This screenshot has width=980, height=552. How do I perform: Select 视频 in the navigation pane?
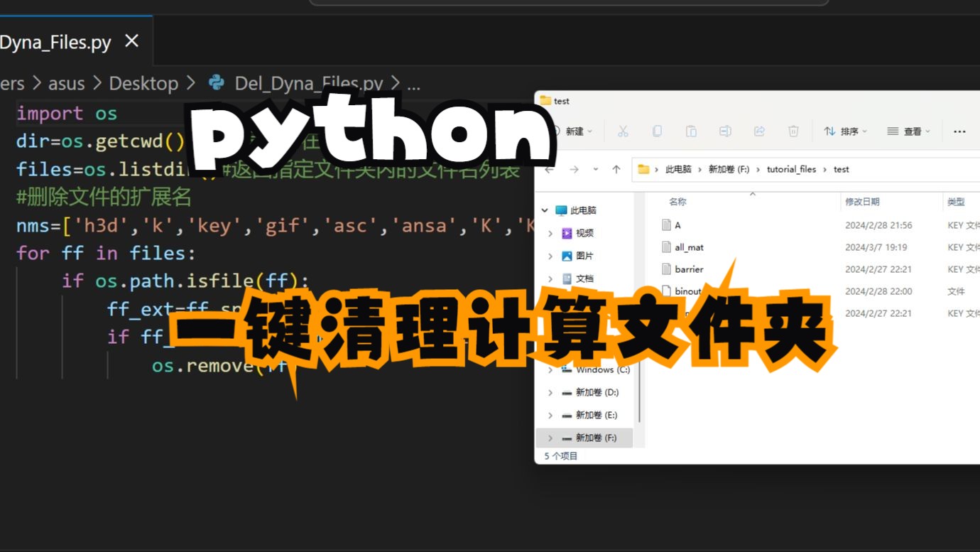point(584,233)
